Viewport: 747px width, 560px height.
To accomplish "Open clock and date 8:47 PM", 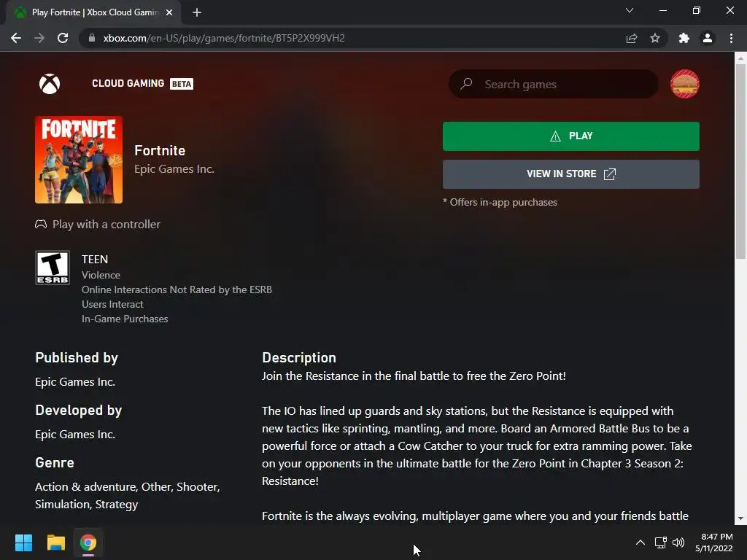I will (714, 542).
